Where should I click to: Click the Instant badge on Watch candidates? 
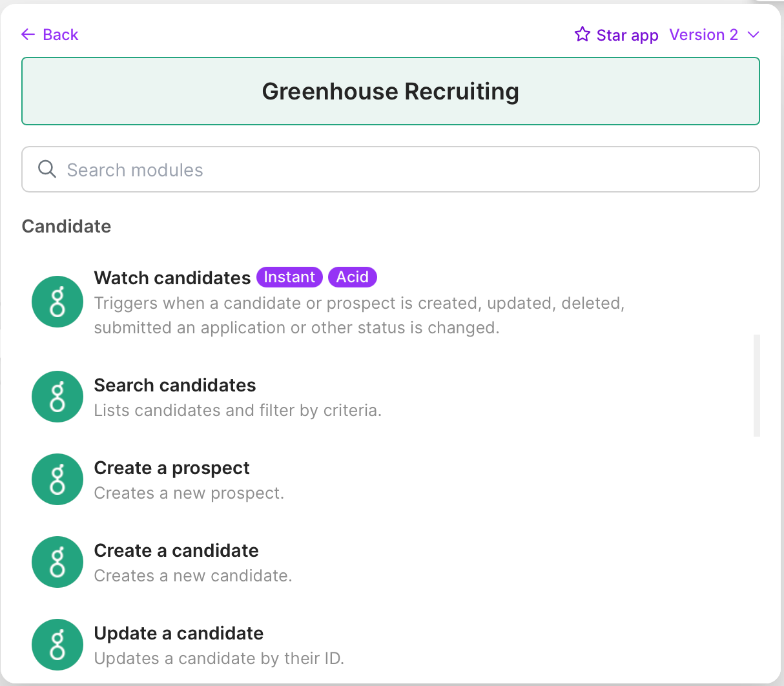[289, 277]
